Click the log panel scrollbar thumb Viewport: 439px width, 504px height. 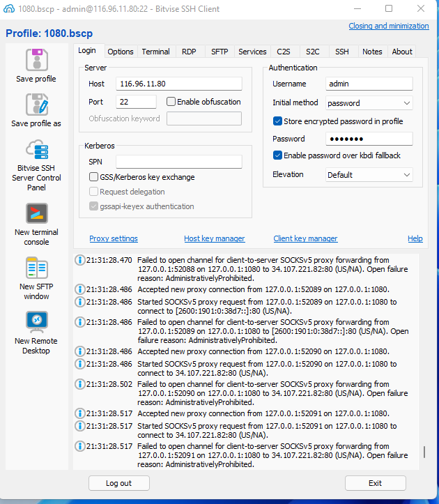[424, 452]
